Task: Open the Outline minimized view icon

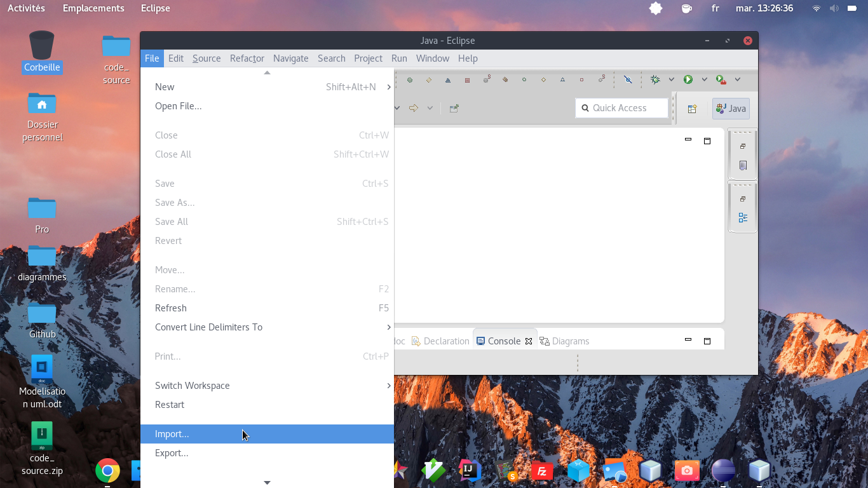Action: click(x=743, y=218)
